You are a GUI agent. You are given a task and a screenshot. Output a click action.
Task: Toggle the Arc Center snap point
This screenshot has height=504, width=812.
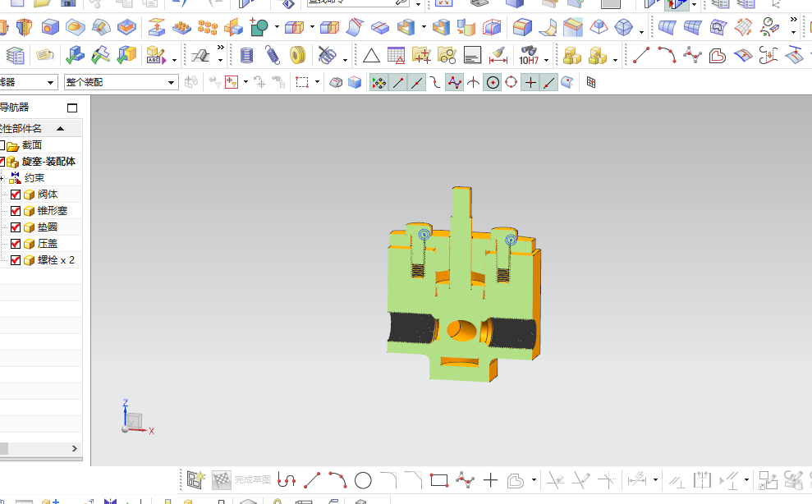(x=493, y=82)
